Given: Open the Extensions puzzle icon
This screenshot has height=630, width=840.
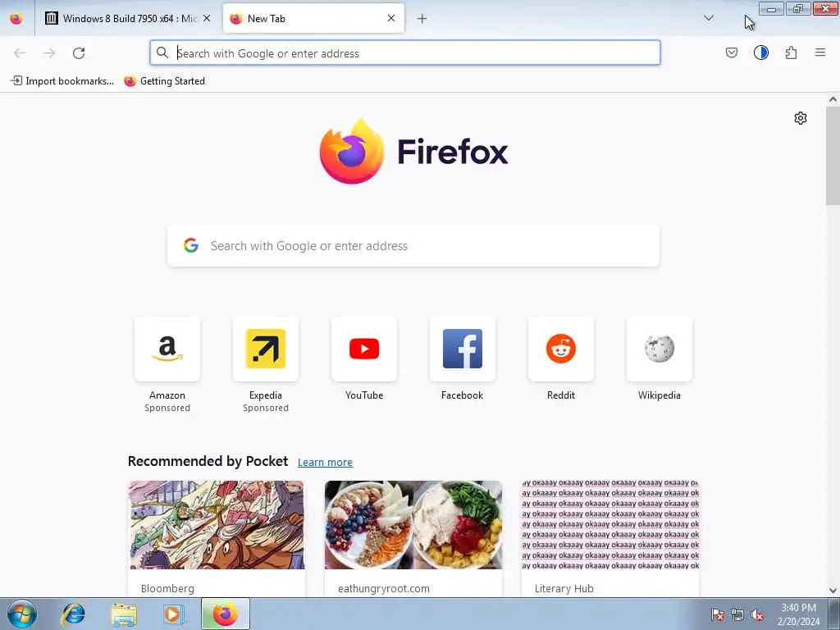Looking at the screenshot, I should pyautogui.click(x=791, y=52).
